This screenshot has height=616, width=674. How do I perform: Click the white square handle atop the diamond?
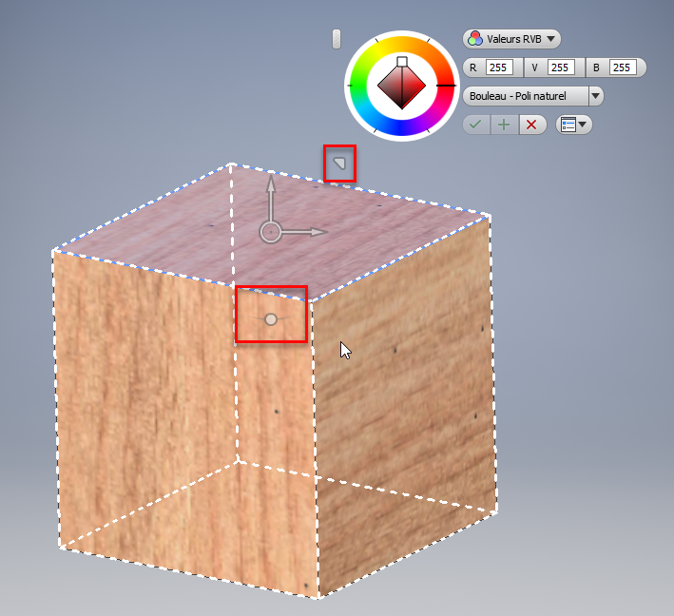click(x=402, y=62)
